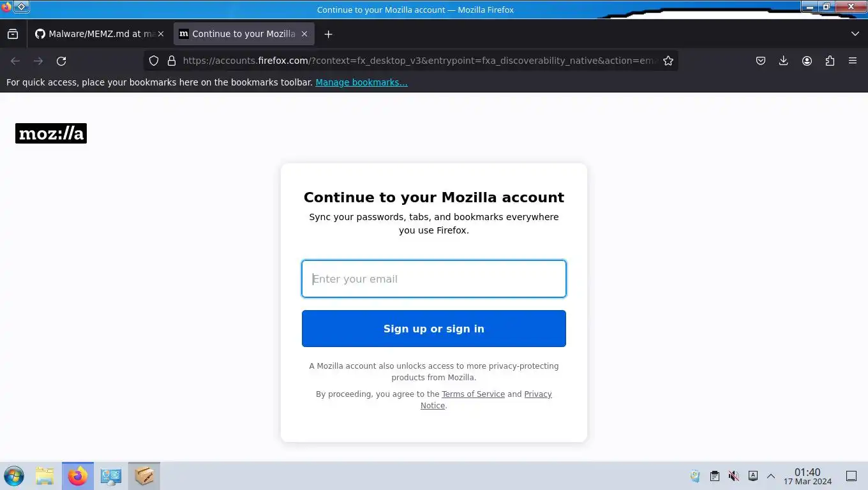Screen dimensions: 868x490
Task: Launch file manager from taskbar
Action: pos(45,476)
